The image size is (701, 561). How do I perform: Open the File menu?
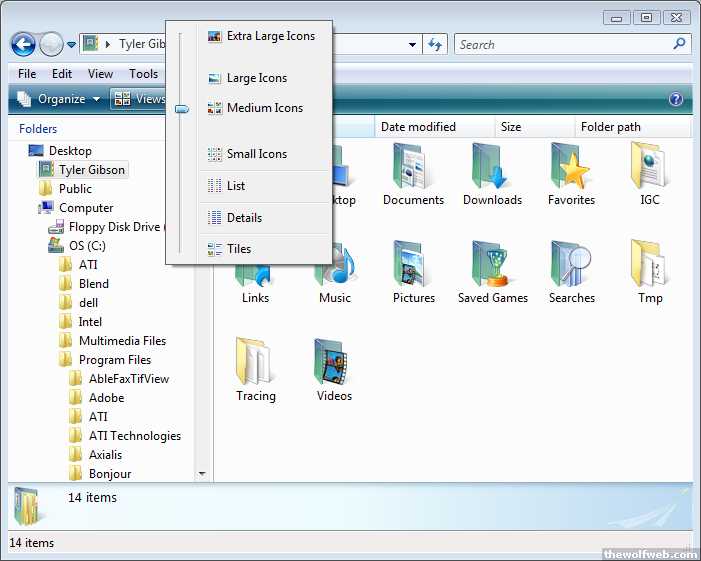click(27, 73)
